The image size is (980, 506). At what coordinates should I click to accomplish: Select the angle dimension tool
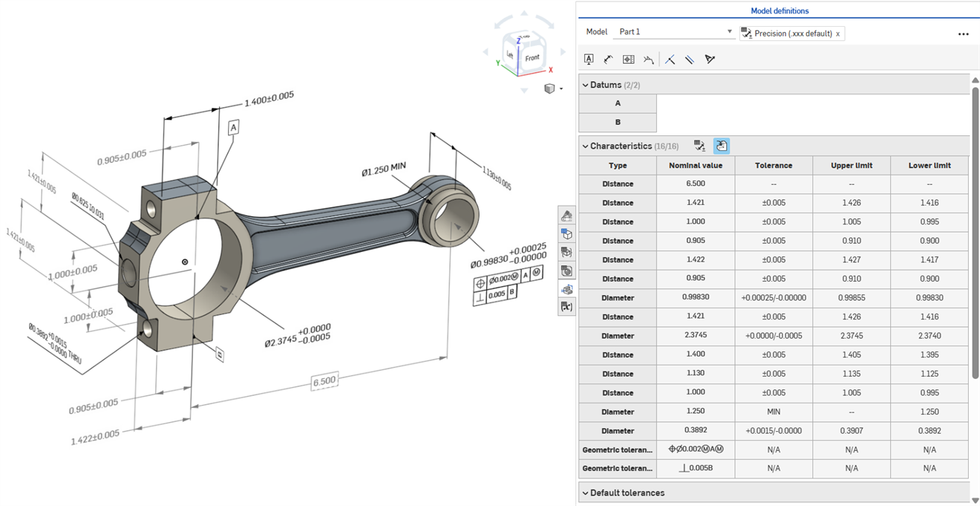coord(670,59)
